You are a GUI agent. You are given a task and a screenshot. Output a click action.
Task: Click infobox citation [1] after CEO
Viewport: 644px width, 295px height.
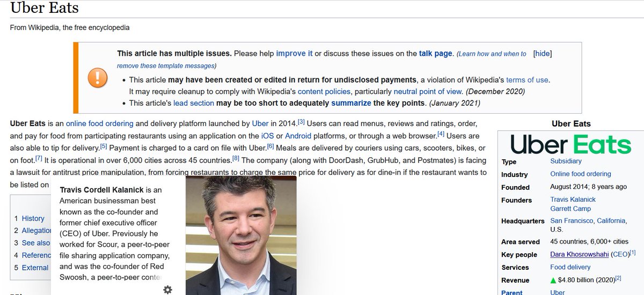pos(632,253)
